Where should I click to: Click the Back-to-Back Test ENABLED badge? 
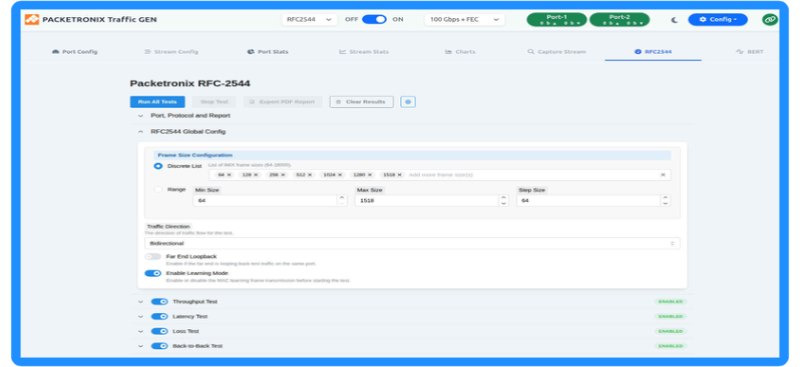670,346
